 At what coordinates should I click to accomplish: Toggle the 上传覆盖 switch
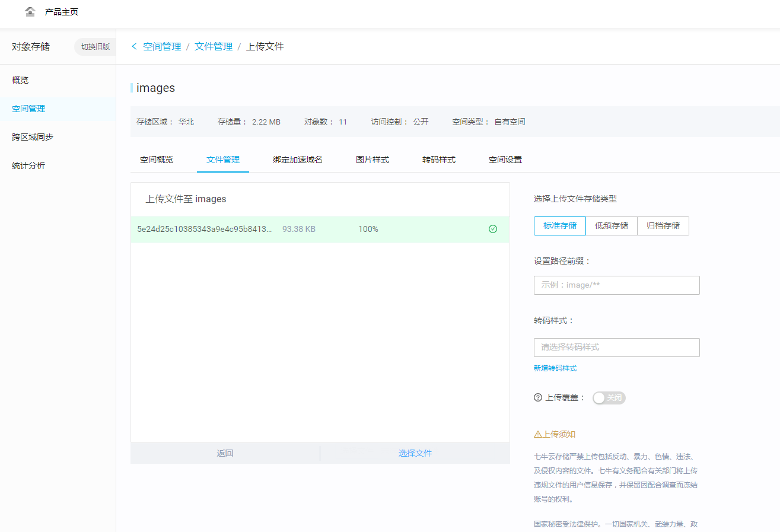point(609,398)
